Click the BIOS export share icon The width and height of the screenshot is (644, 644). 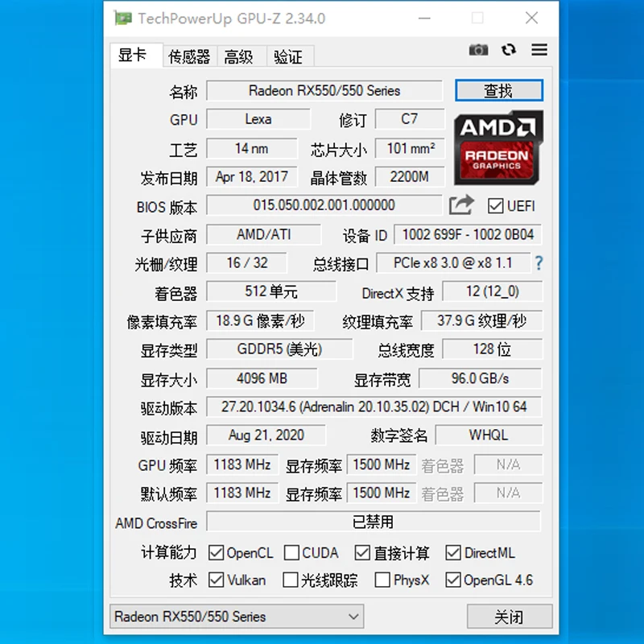coord(461,205)
